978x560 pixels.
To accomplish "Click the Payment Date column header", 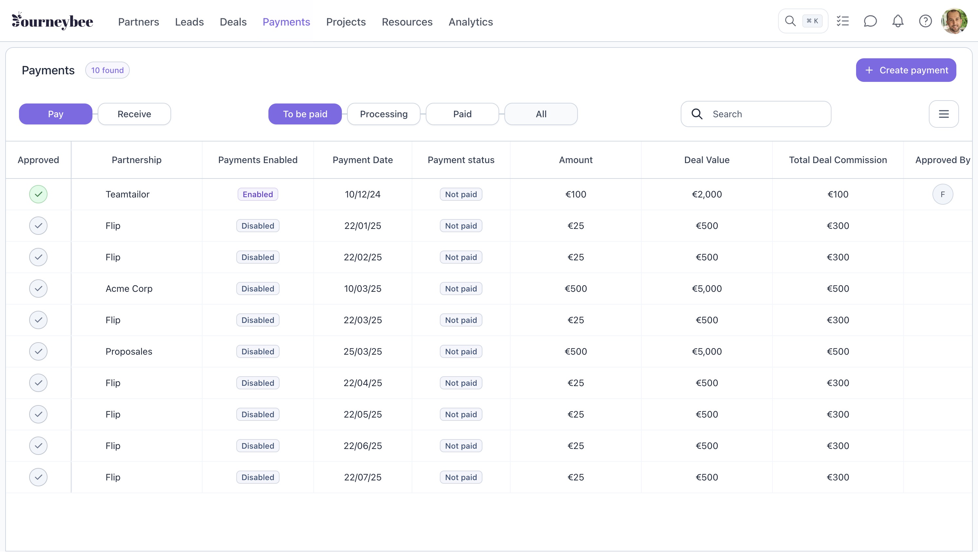I will pyautogui.click(x=362, y=160).
